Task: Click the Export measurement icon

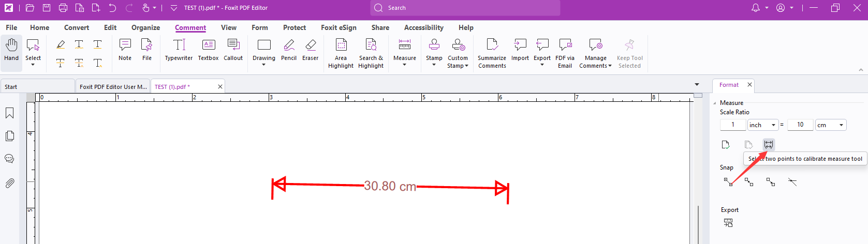Action: pos(728,223)
